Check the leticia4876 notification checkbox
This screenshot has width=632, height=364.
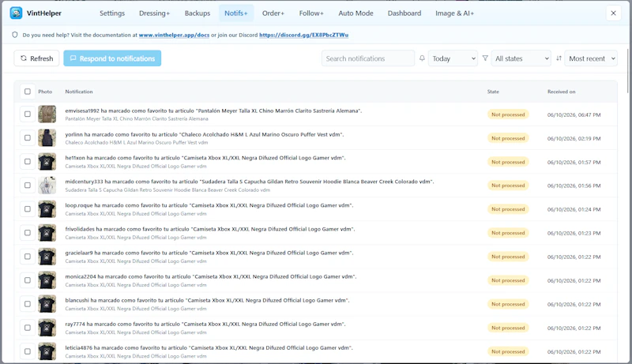tap(28, 351)
